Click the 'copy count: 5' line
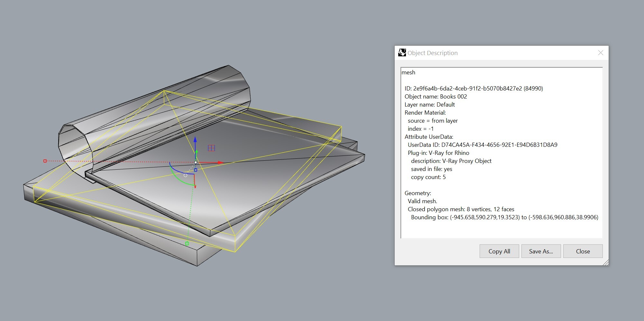 click(x=428, y=177)
